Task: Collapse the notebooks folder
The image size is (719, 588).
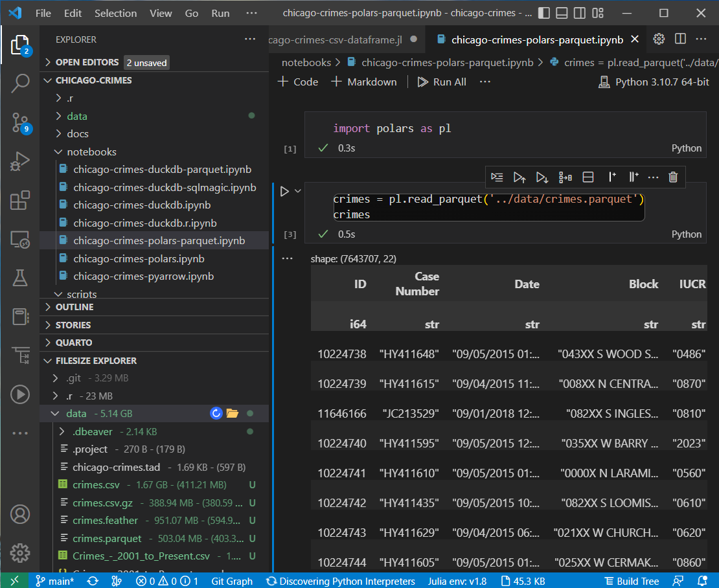Action: click(x=91, y=152)
